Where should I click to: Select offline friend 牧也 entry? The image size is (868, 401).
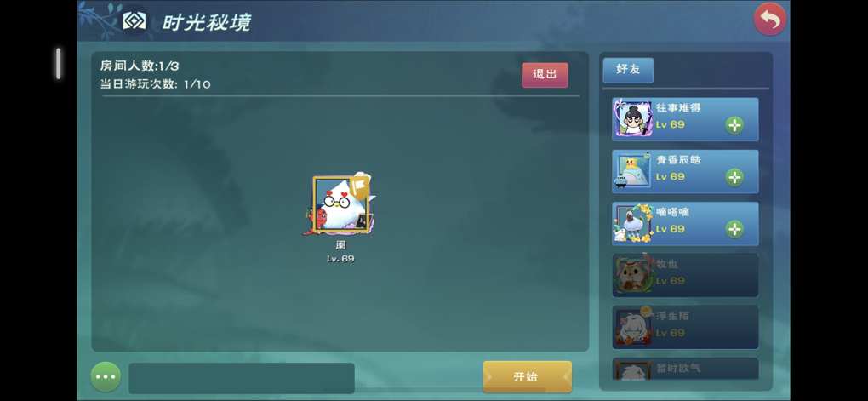click(x=685, y=275)
